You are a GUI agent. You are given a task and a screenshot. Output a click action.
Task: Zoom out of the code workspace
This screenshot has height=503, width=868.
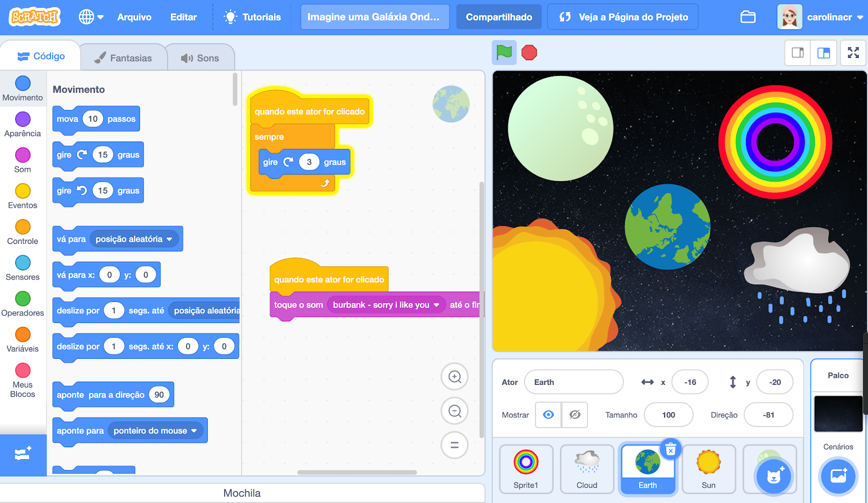455,411
